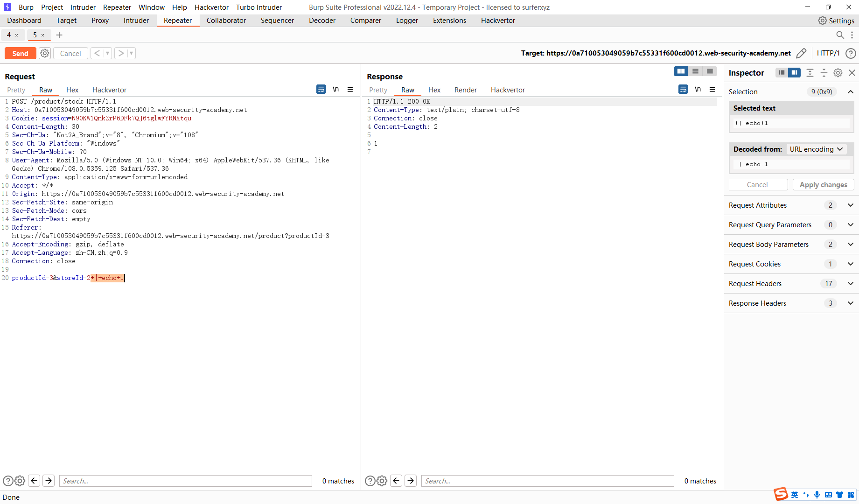Open the three-dot menu near tab search
The width and height of the screenshot is (859, 504).
(x=852, y=35)
